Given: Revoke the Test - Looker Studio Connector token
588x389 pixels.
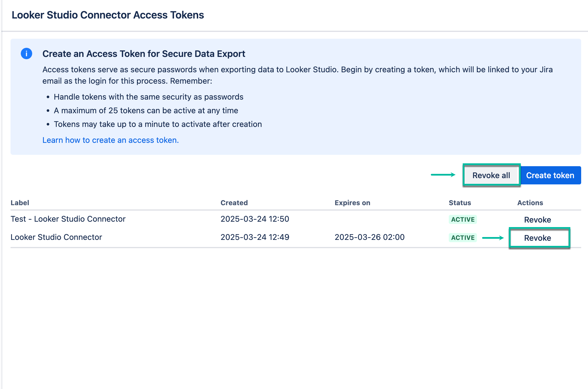Looking at the screenshot, I should [537, 219].
